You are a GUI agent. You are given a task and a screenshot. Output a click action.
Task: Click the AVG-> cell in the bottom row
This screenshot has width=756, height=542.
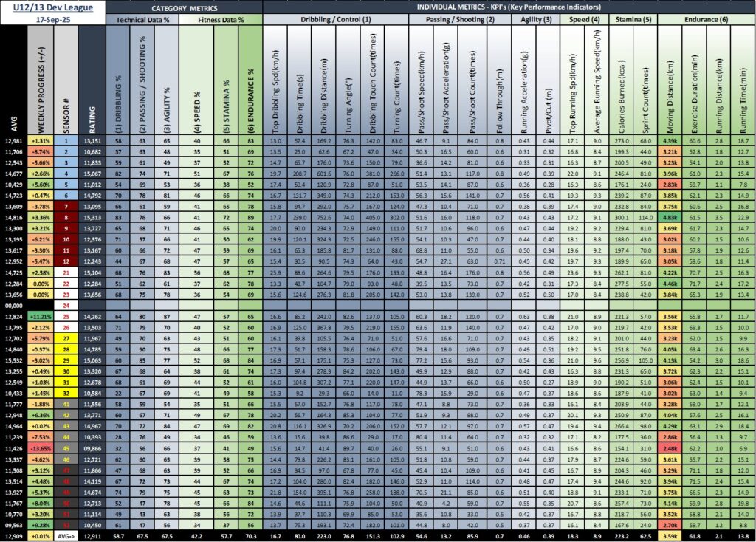click(x=65, y=536)
